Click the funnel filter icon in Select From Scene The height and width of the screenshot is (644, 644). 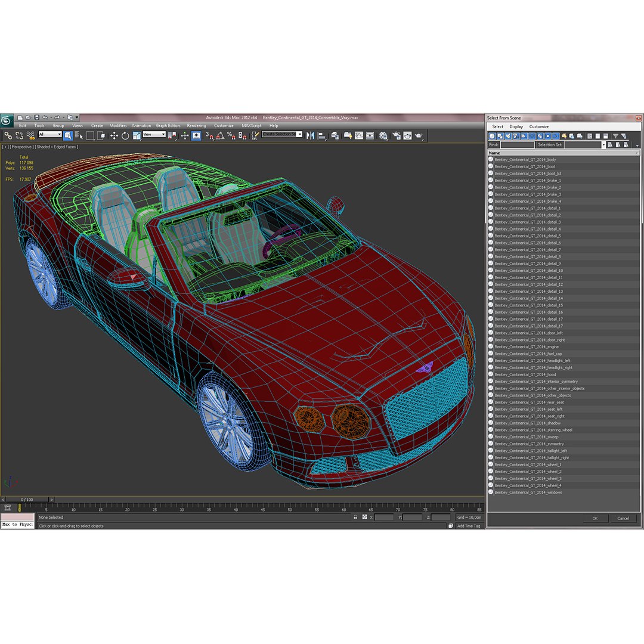click(615, 136)
